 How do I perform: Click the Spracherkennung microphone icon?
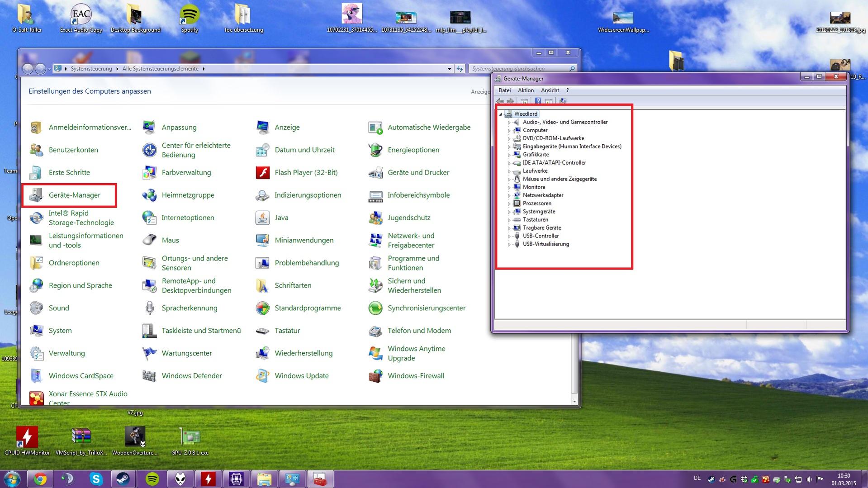149,308
